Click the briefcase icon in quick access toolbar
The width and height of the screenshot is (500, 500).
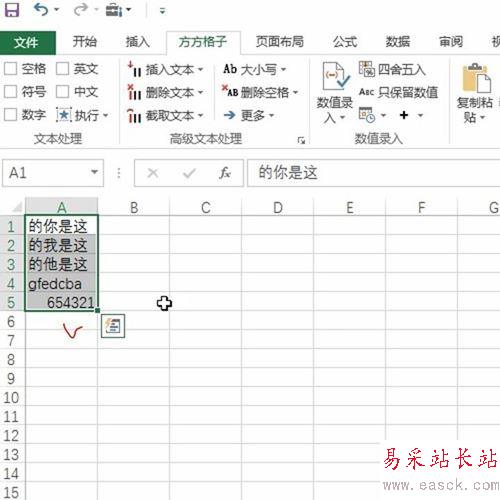[114, 10]
